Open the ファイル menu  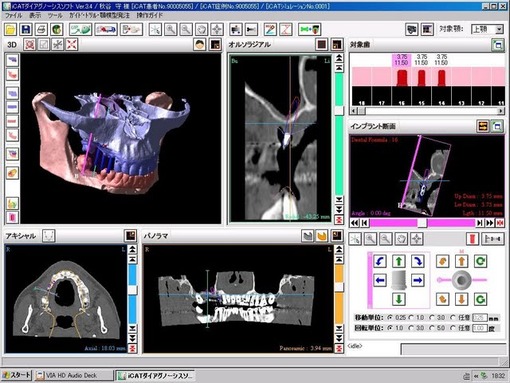pyautogui.click(x=13, y=15)
